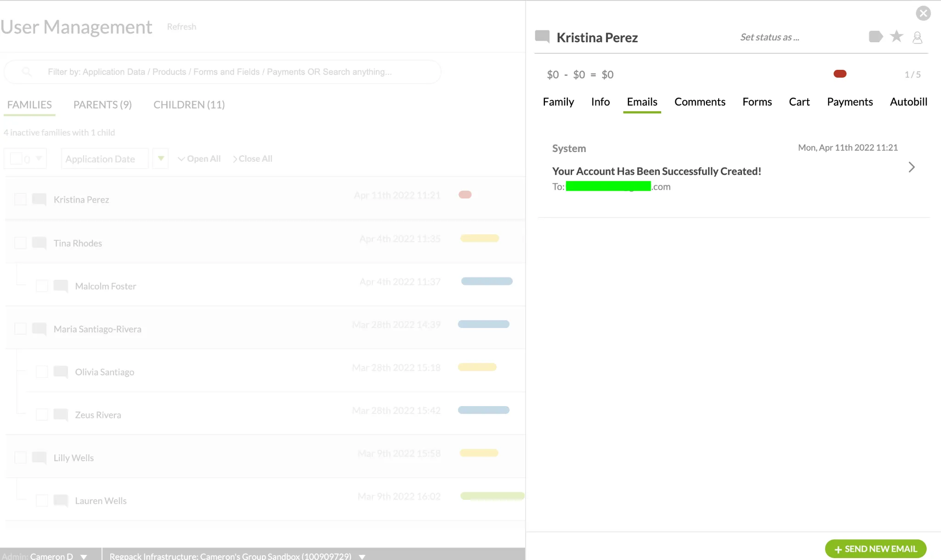
Task: Open the Application Date sort field
Action: point(105,158)
